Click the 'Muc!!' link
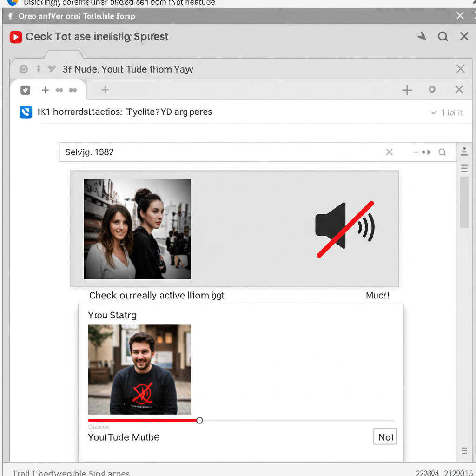This screenshot has width=476, height=476. coord(377,295)
